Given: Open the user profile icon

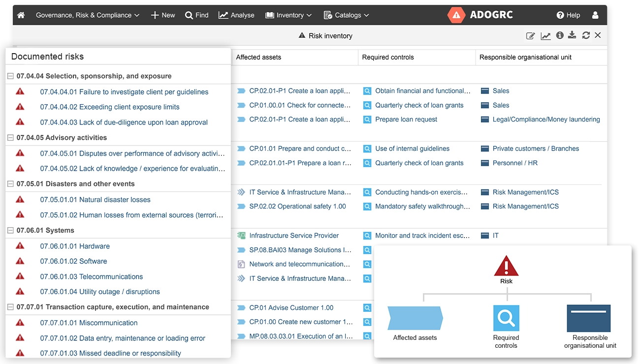Looking at the screenshot, I should pos(595,15).
